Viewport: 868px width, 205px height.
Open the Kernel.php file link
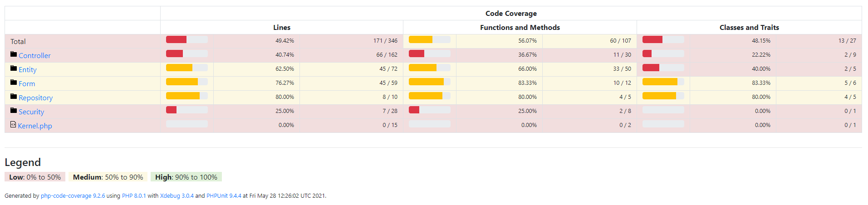35,126
